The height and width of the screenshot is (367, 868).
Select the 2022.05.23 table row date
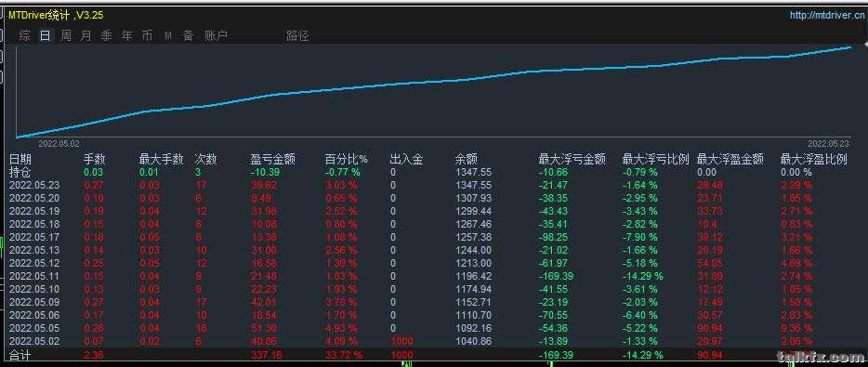tap(34, 186)
